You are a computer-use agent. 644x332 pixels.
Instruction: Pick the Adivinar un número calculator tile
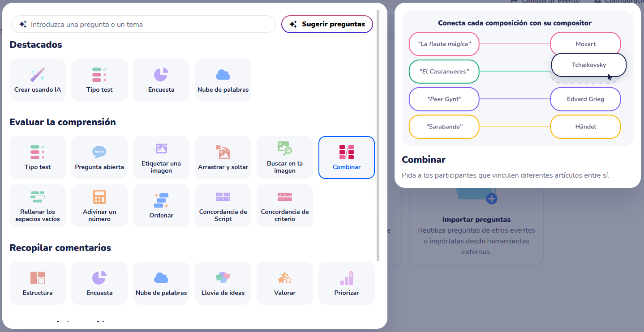[99, 206]
